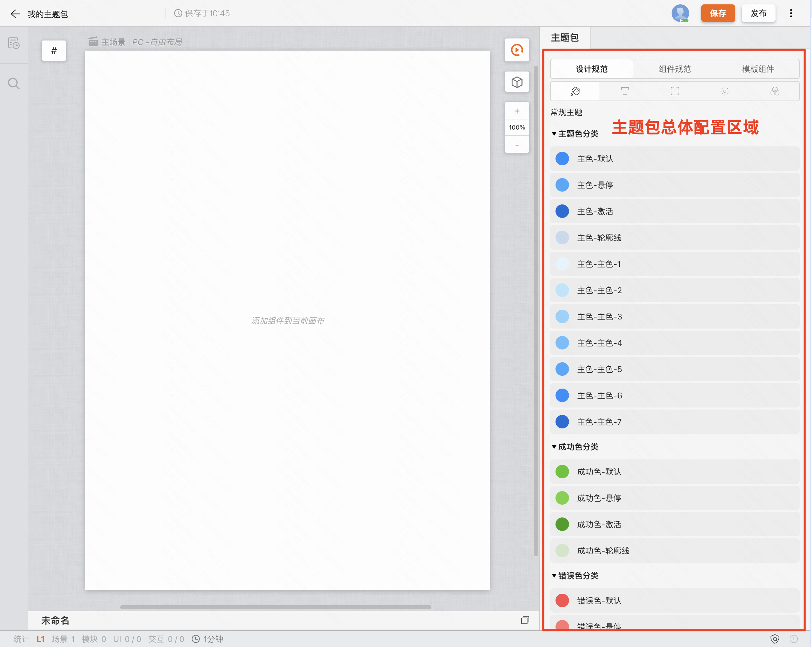Zoom out with the minus button
This screenshot has width=812, height=647.
(x=517, y=144)
